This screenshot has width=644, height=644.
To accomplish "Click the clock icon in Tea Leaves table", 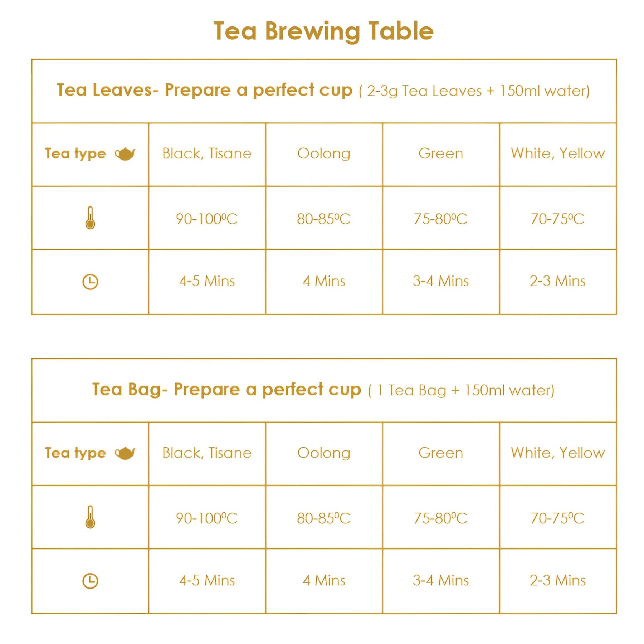I will (90, 282).
